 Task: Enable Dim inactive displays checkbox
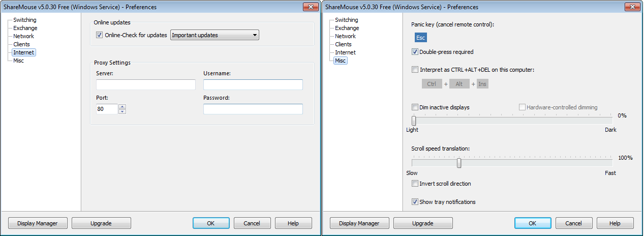click(x=415, y=107)
